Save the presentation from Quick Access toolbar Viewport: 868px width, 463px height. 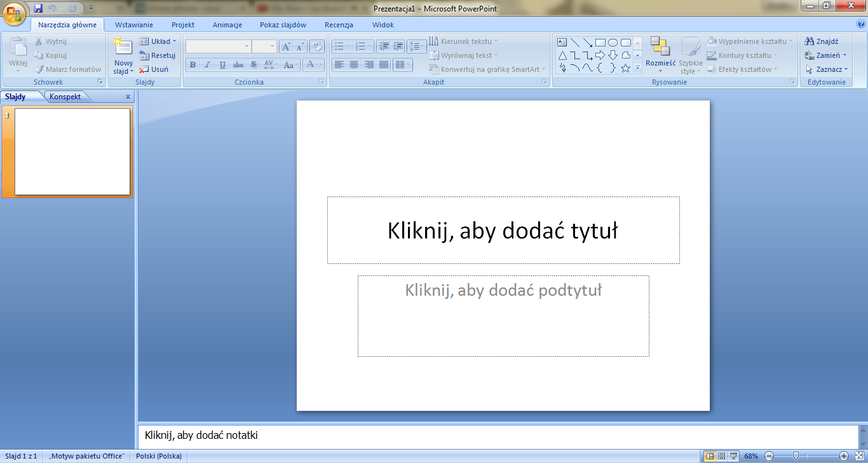[38, 8]
